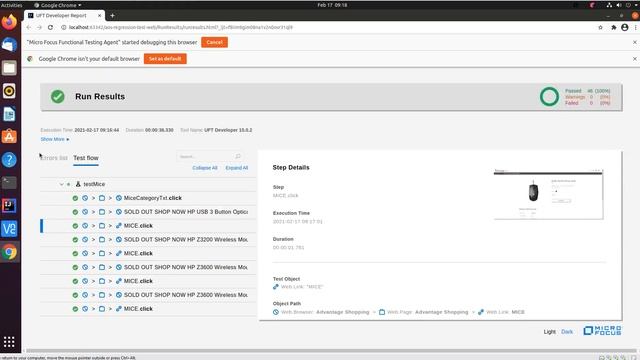Show Applications grid in the dock
The height and width of the screenshot is (360, 640).
[9, 342]
